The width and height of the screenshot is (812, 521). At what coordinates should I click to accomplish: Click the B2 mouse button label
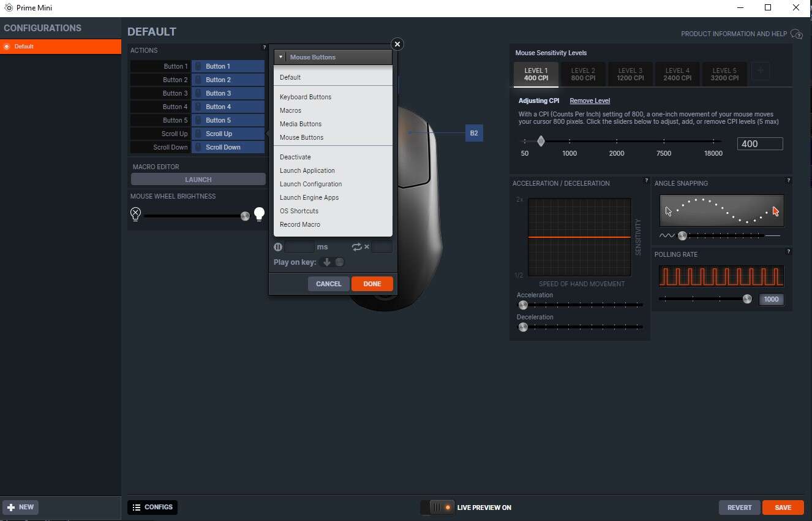click(474, 133)
